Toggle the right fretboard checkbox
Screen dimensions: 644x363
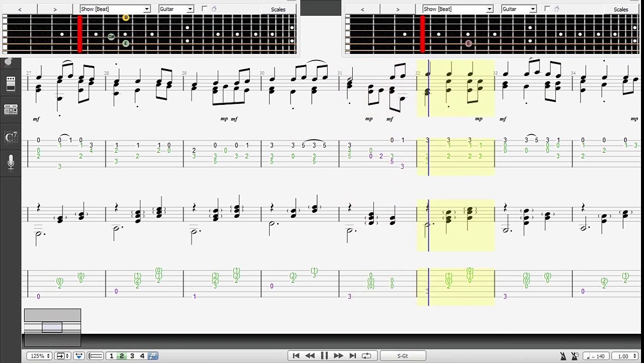(547, 9)
